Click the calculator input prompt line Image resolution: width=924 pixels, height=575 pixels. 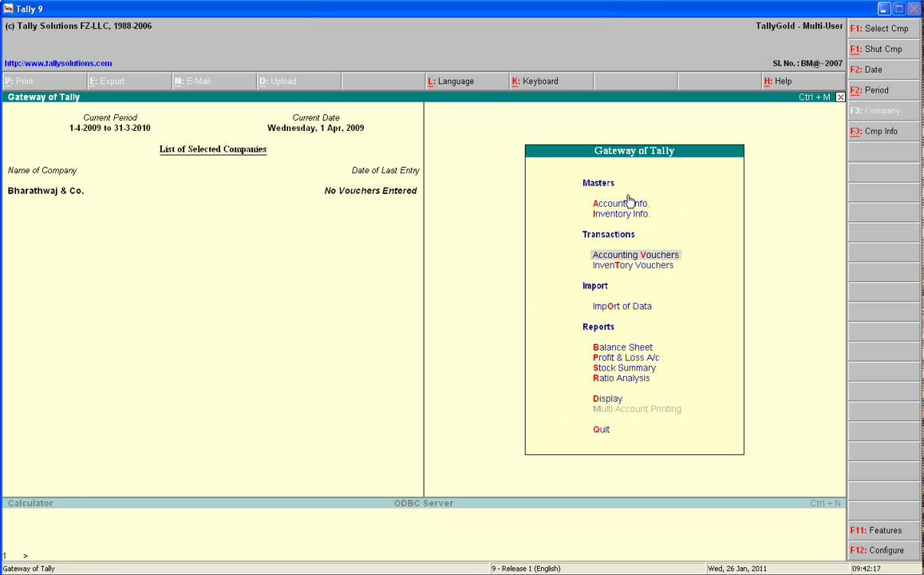423,556
